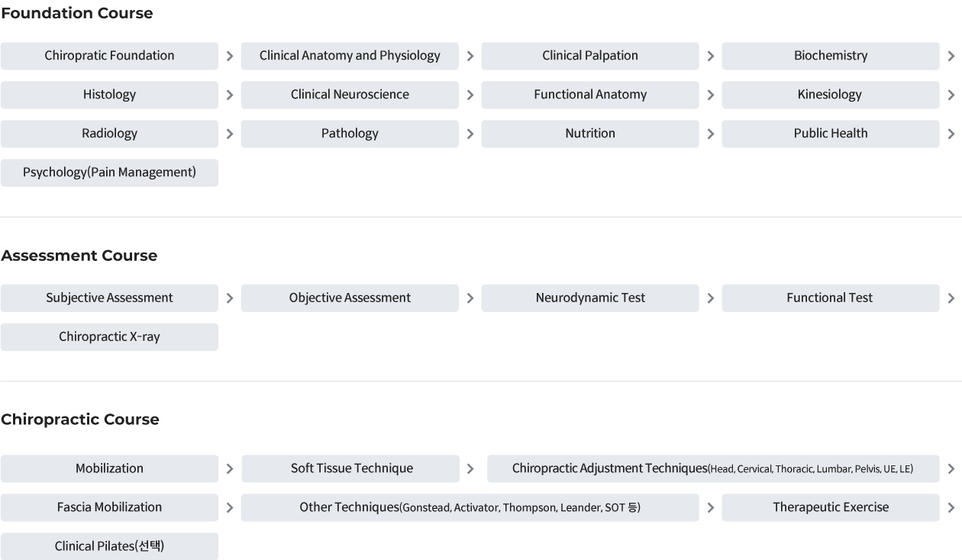
Task: Choose Psychology(Pain Management)
Action: (109, 172)
